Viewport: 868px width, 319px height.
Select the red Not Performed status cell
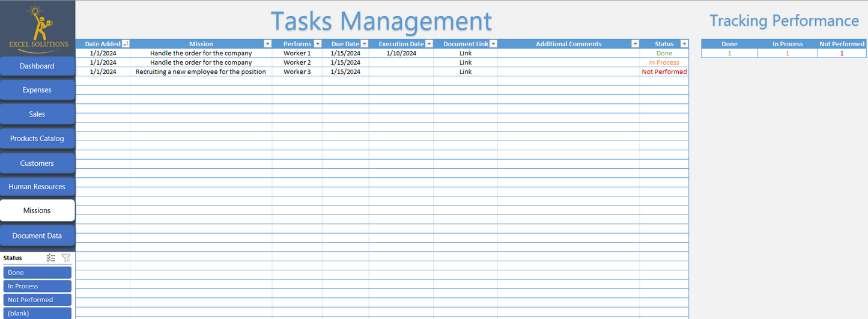[x=664, y=71]
